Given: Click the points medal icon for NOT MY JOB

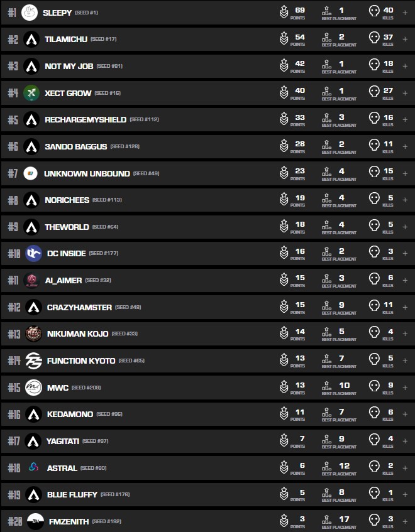Looking at the screenshot, I should (x=284, y=66).
